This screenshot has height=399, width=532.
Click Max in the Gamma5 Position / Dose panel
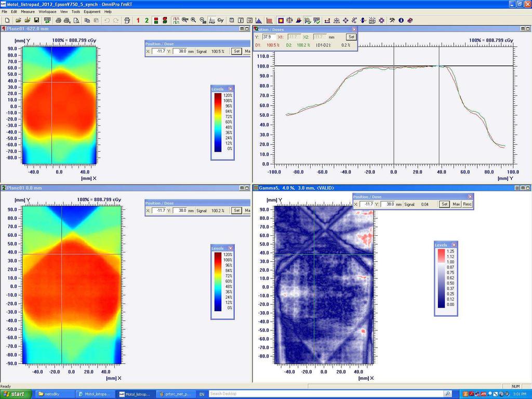pos(456,204)
